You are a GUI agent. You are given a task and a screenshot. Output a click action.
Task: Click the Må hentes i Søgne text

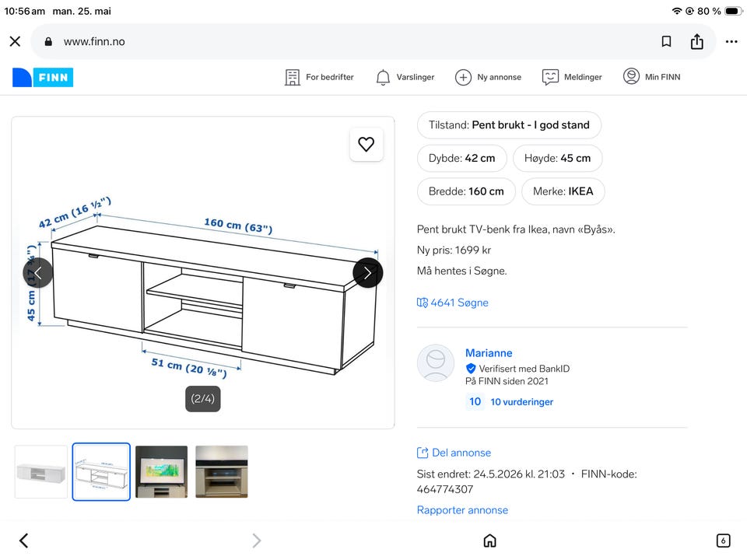462,271
